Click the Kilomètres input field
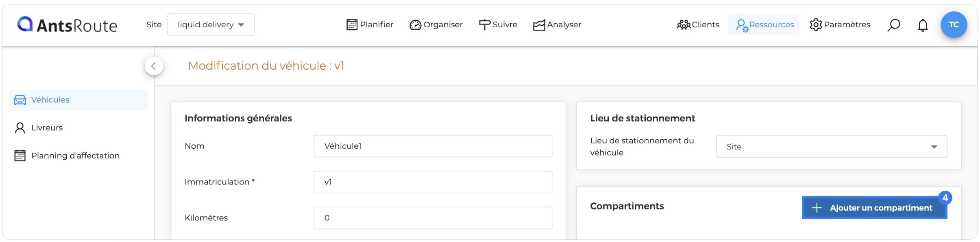Screen dimensions: 980x242 433,218
